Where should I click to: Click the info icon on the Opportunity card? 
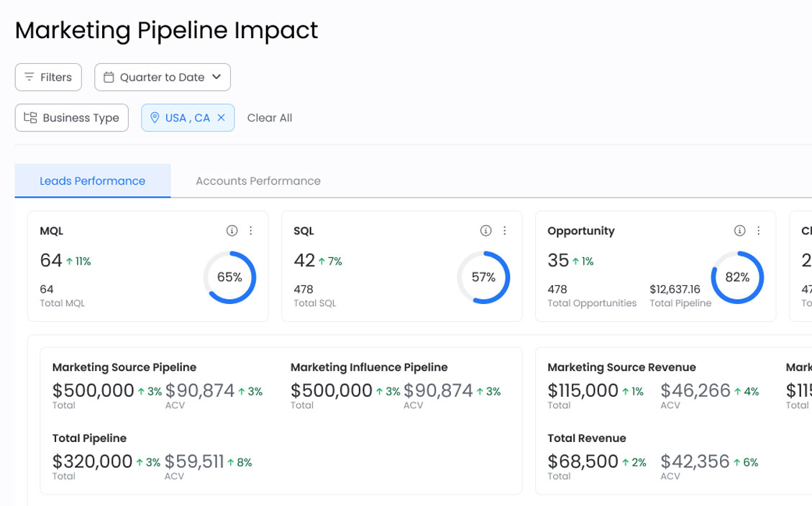pyautogui.click(x=739, y=231)
